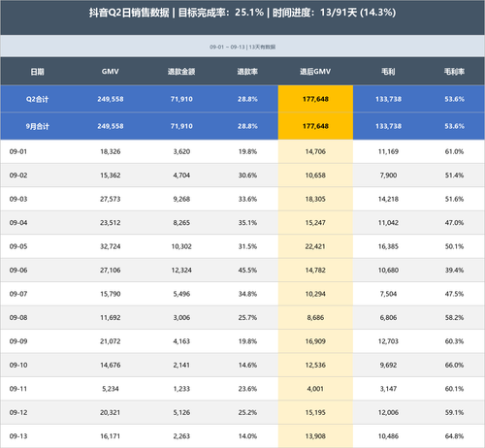Click 毛利率 value 64.8%
Viewport: 485px width, 448px height.
[x=454, y=436]
